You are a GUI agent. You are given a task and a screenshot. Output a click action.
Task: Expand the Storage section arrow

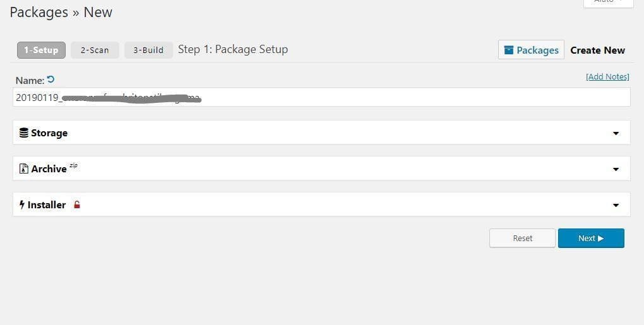[616, 133]
